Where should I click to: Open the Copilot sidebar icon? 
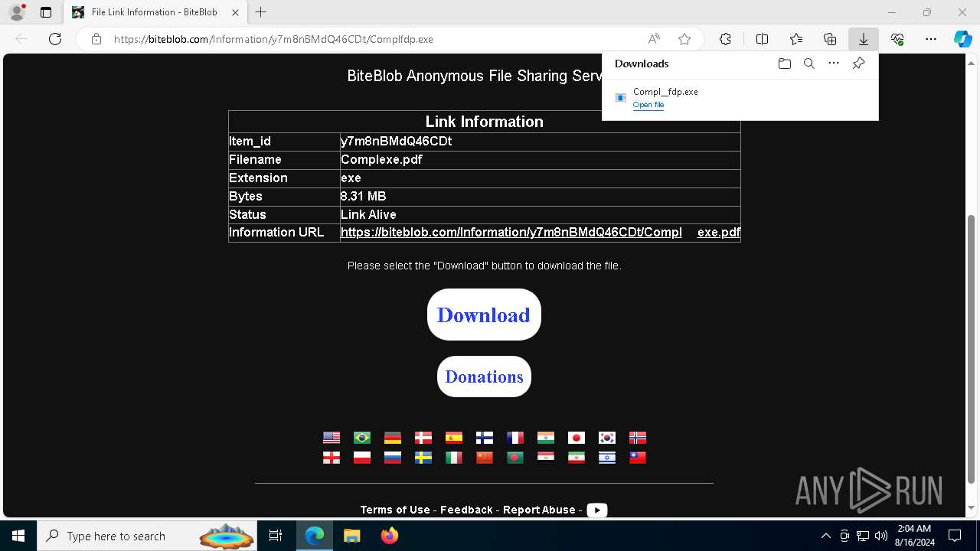click(x=962, y=39)
